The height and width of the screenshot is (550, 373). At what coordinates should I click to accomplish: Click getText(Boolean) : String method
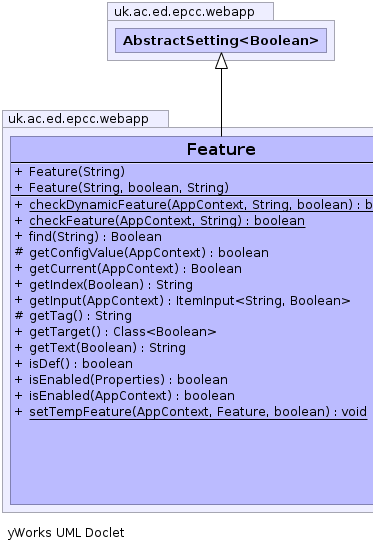click(107, 348)
